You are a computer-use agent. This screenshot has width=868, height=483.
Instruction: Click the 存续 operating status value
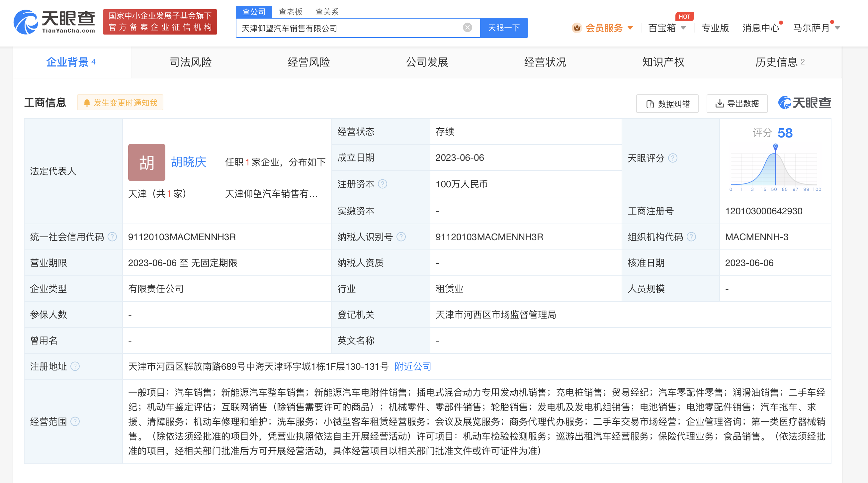point(445,132)
